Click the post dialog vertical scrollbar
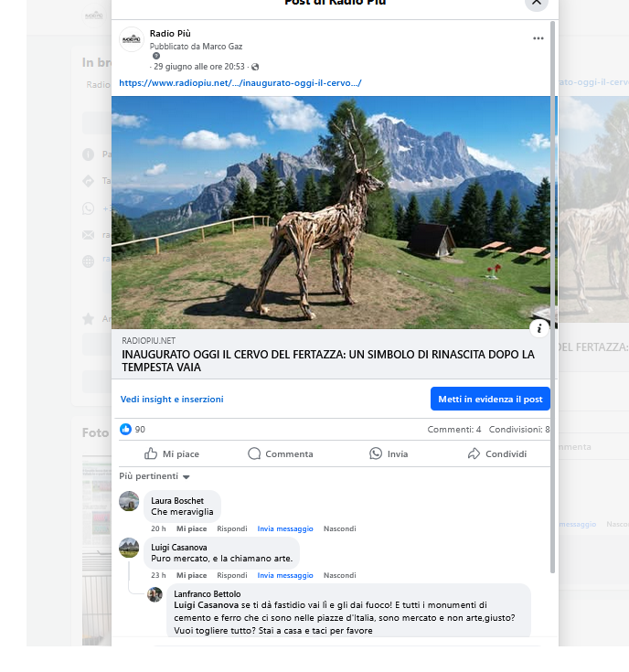The image size is (629, 672). pyautogui.click(x=553, y=296)
